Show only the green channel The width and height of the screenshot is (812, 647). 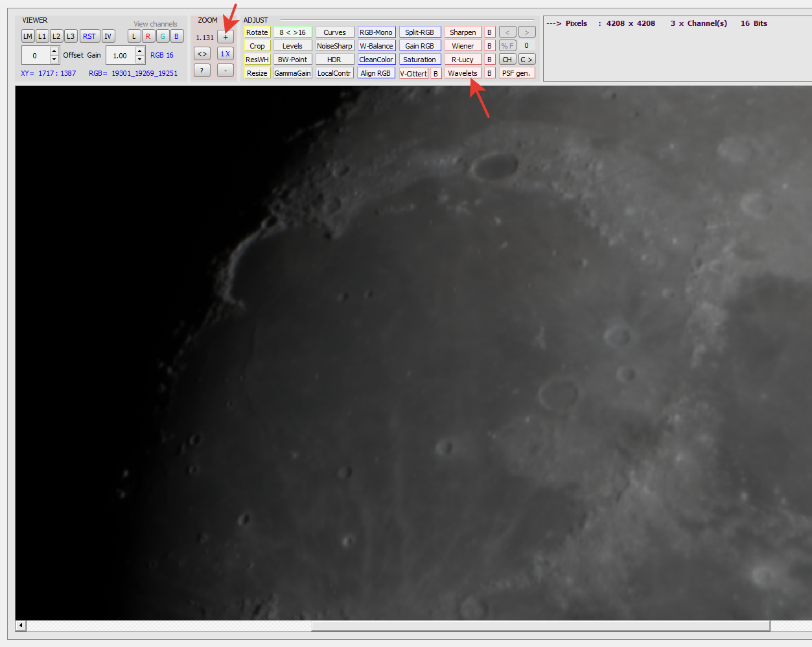pos(163,36)
